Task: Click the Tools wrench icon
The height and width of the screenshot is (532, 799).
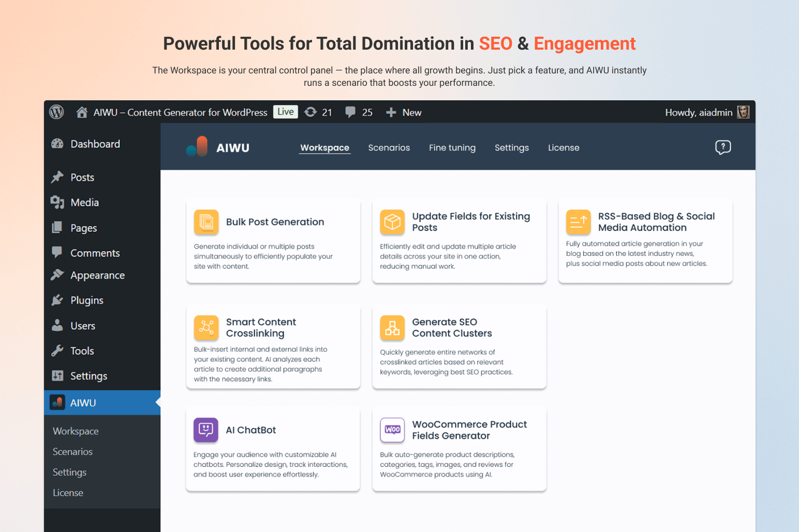Action: click(57, 351)
